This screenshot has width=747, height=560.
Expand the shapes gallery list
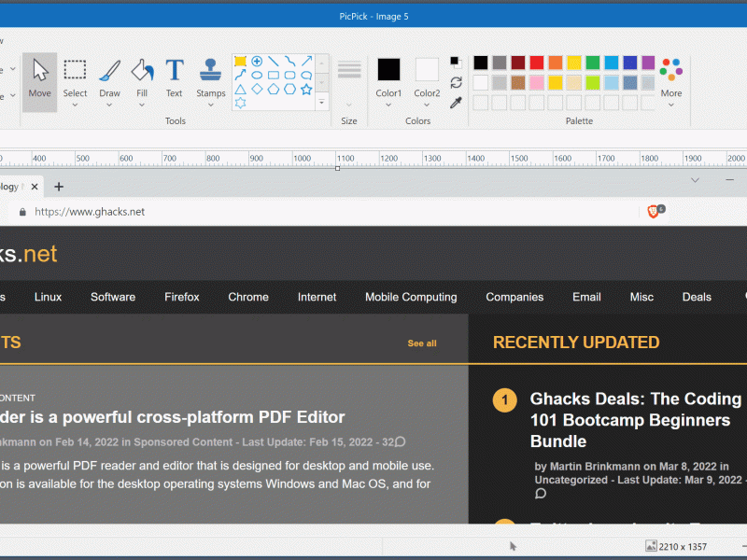coord(322,102)
